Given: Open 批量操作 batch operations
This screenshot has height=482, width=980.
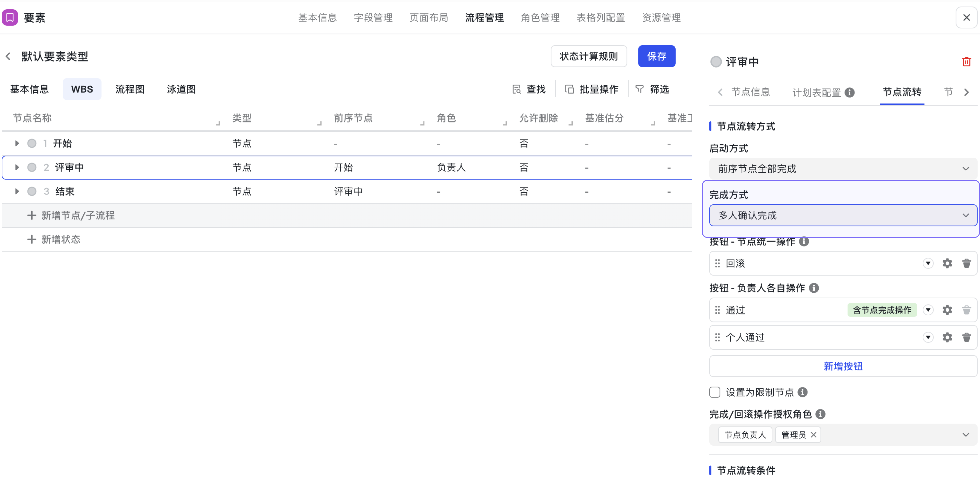Looking at the screenshot, I should [x=591, y=89].
